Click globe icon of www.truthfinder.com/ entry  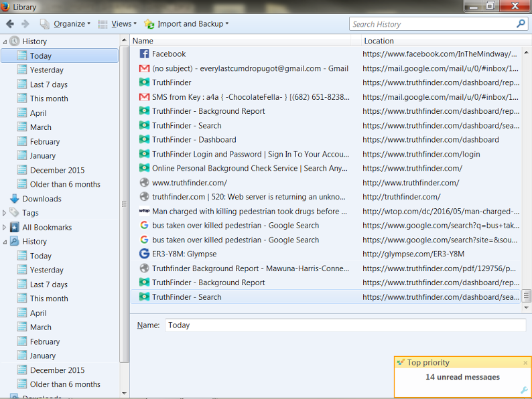pos(144,182)
